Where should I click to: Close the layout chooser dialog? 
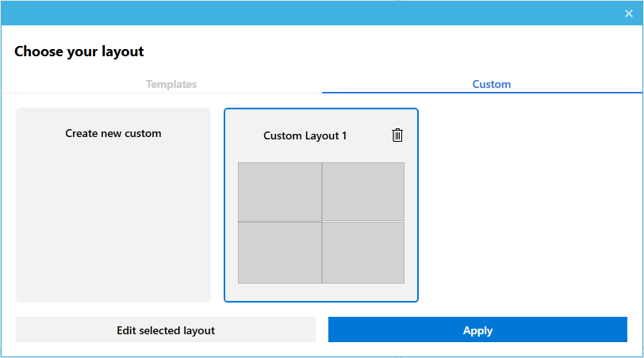point(629,13)
